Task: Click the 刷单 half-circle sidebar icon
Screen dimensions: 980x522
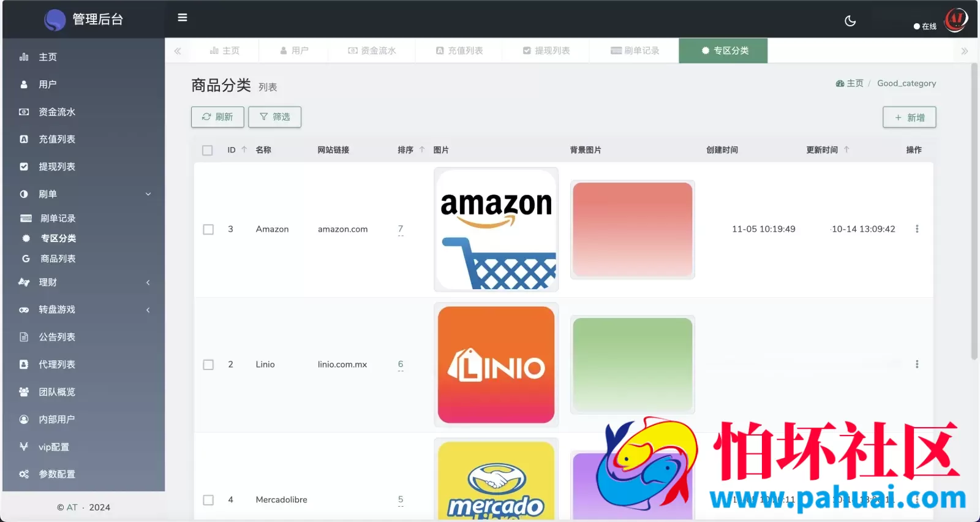Action: point(24,194)
